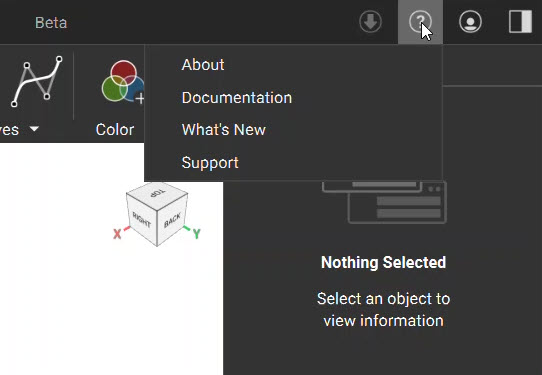Screen dimensions: 542x375
Task: Open the help question mark menu
Action: point(420,22)
